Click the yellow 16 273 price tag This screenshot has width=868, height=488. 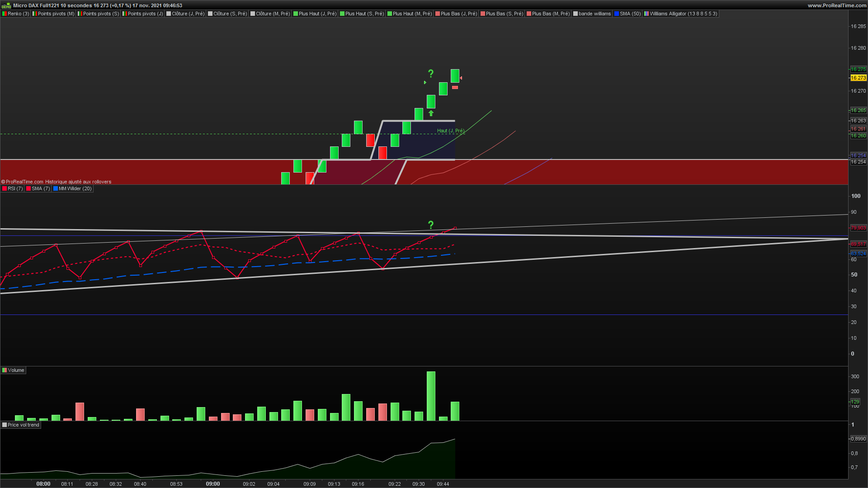pos(858,78)
